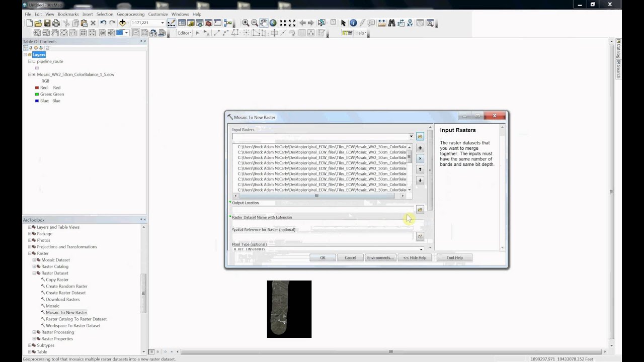Click the Add Data button in the toolbar
This screenshot has width=644, height=362.
pyautogui.click(x=122, y=23)
